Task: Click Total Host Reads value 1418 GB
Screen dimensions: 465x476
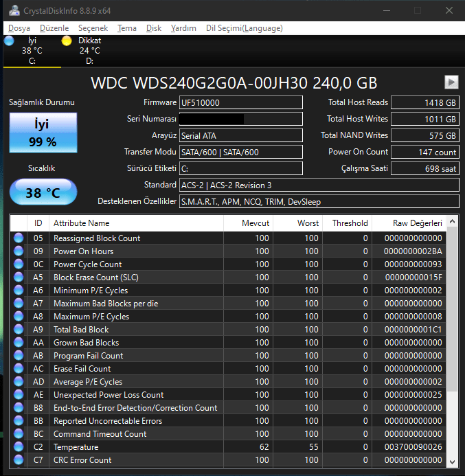Action: [x=425, y=102]
